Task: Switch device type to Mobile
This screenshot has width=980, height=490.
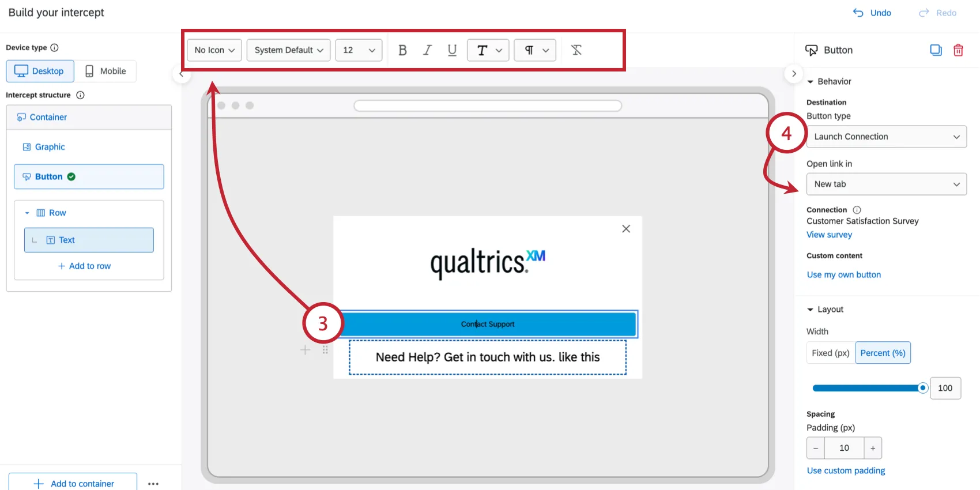Action: click(106, 71)
